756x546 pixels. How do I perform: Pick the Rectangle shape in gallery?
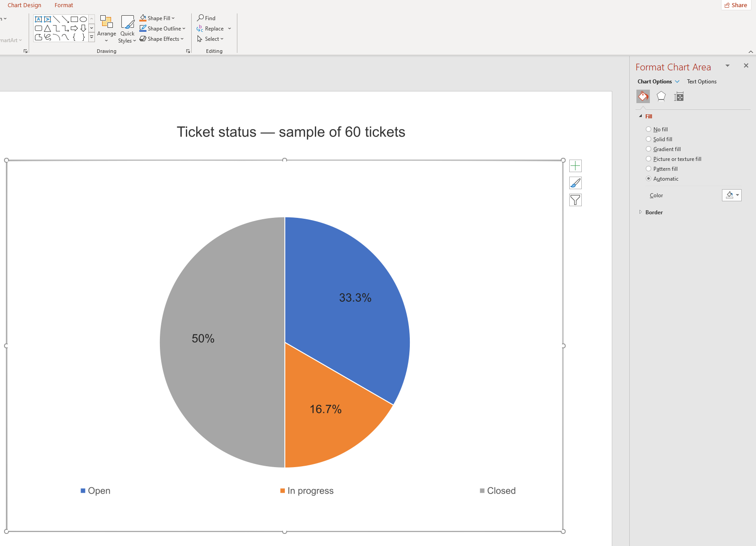74,19
